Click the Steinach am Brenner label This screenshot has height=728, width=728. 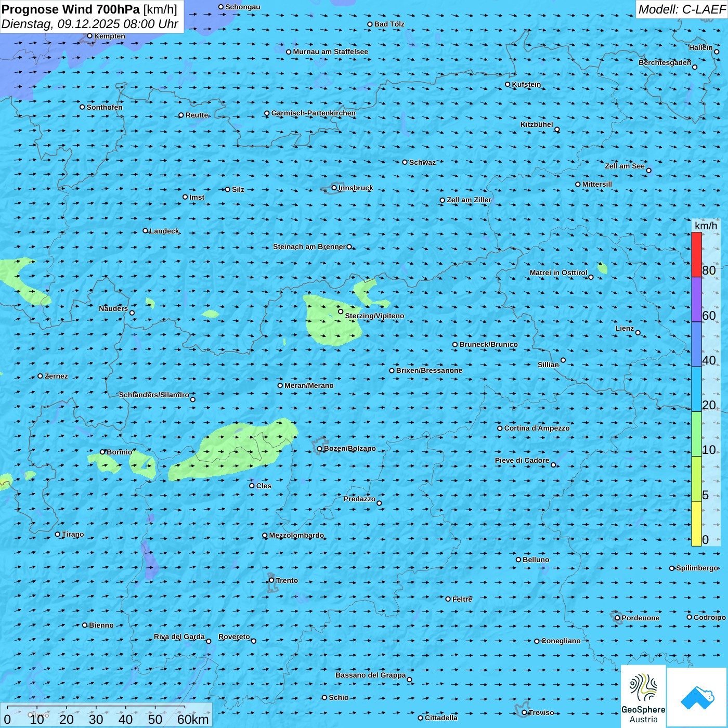[x=309, y=246]
